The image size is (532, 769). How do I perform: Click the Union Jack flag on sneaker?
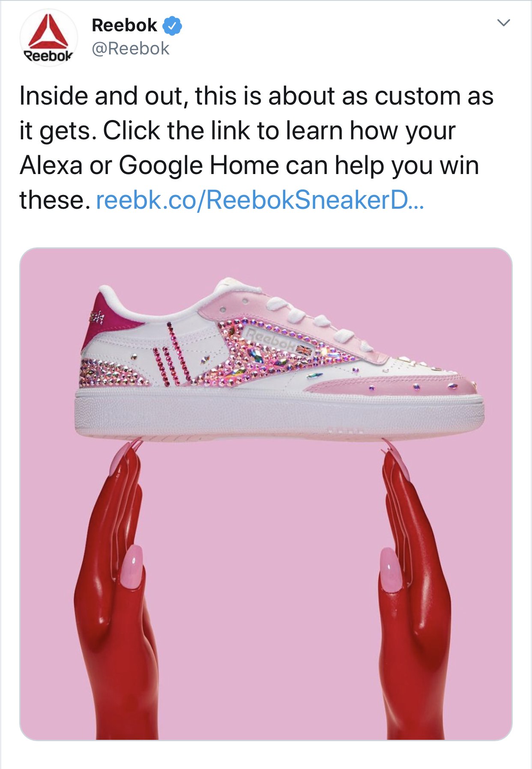(x=305, y=350)
